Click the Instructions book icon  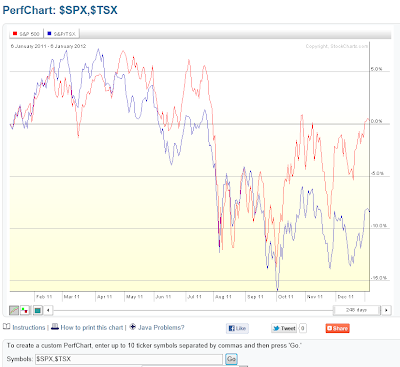coord(7,327)
